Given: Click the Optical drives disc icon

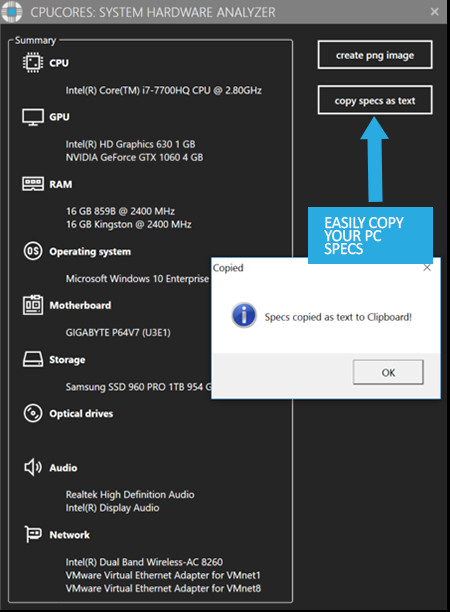Looking at the screenshot, I should (33, 413).
